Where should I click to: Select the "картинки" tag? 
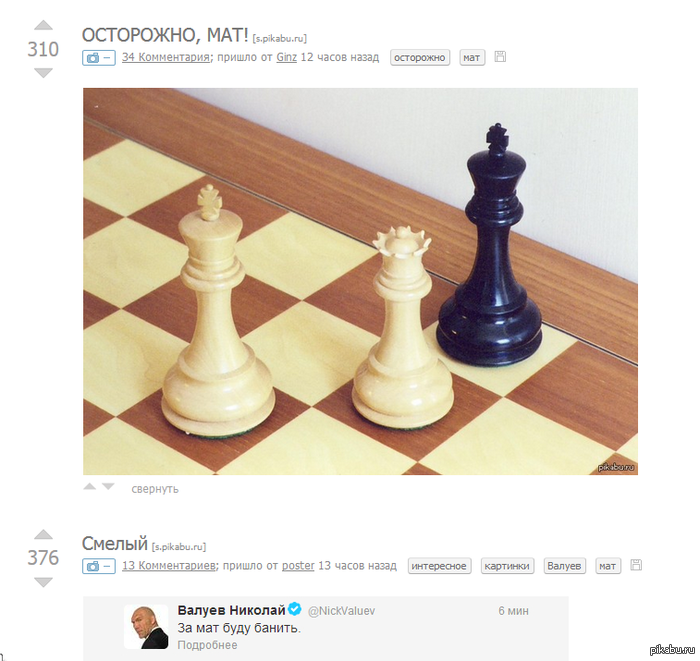(507, 566)
